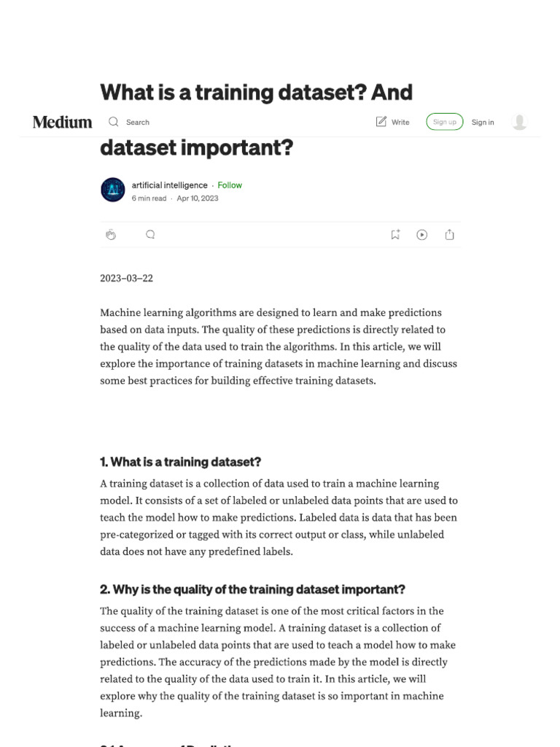
Task: Click the Apr 10, 2023 publish date
Action: [x=198, y=198]
